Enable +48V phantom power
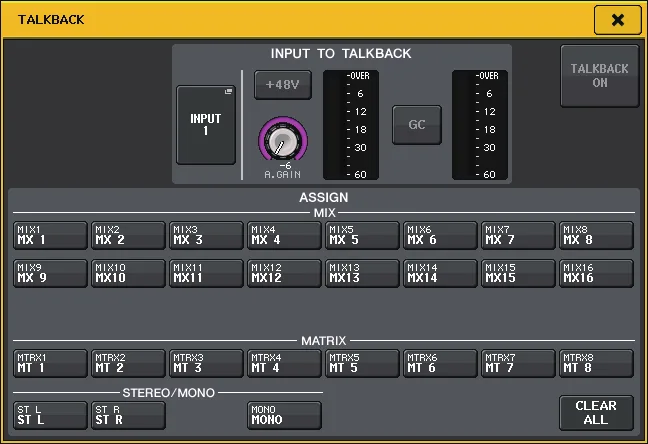This screenshot has width=648, height=444. 283,85
